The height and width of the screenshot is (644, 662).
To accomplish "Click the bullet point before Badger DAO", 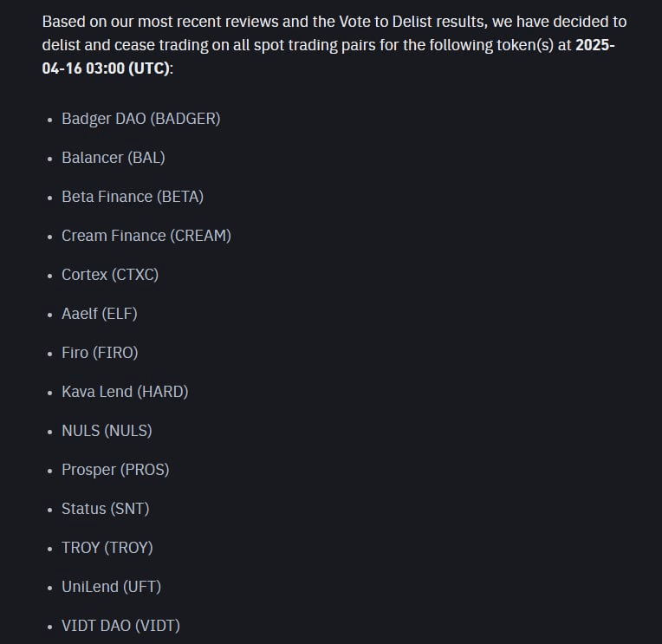I will tap(50, 120).
